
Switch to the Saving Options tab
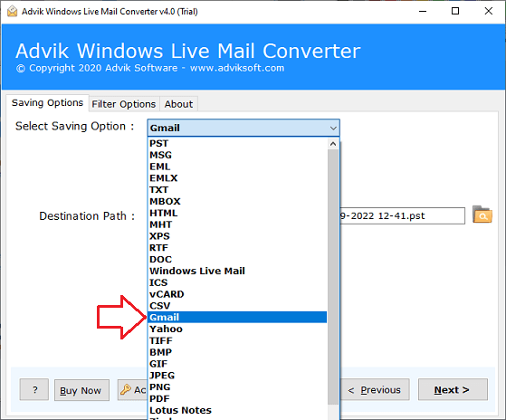click(47, 103)
